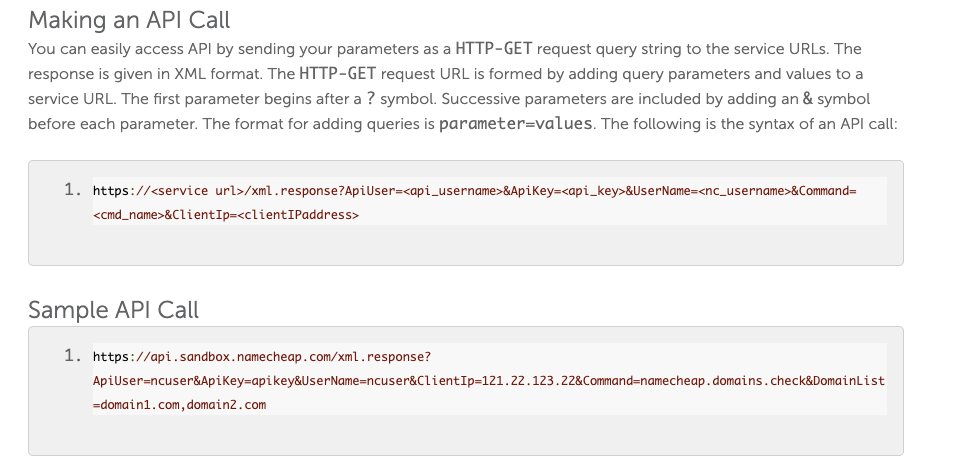This screenshot has width=959, height=466.
Task: Click the <service url> placeholder in syntax code
Action: tap(197, 191)
